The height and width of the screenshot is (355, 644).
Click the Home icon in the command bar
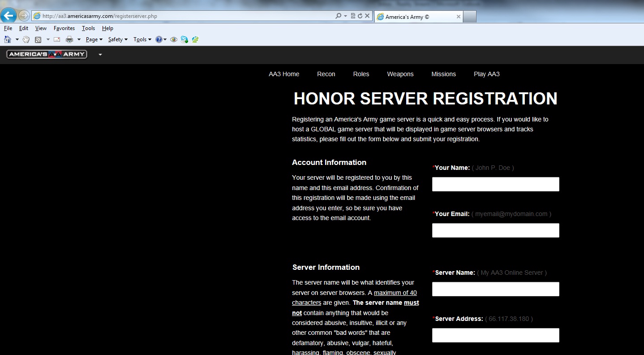tap(8, 39)
